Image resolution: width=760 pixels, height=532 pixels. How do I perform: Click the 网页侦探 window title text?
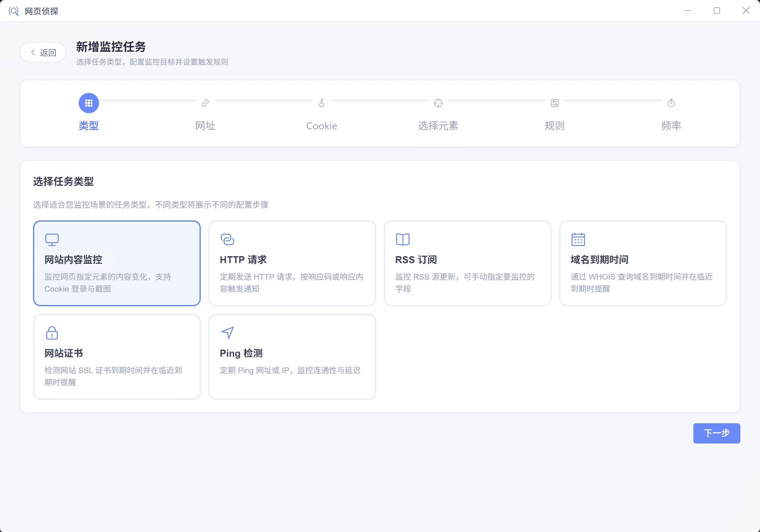click(x=41, y=11)
